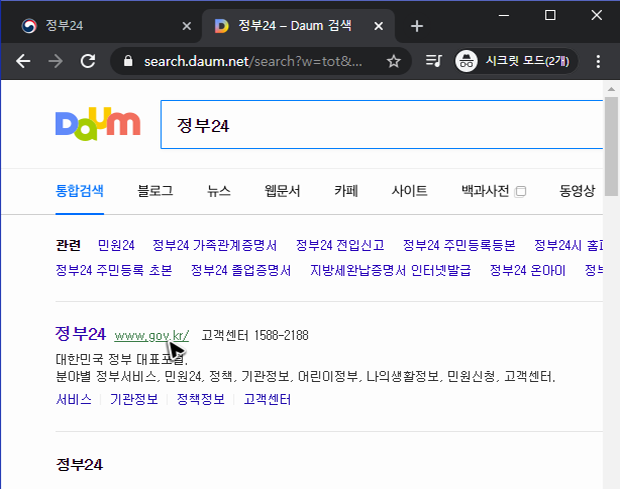Click the 고객센터 1588-2188 text
Viewport: 620px width, 489px height.
tap(255, 336)
